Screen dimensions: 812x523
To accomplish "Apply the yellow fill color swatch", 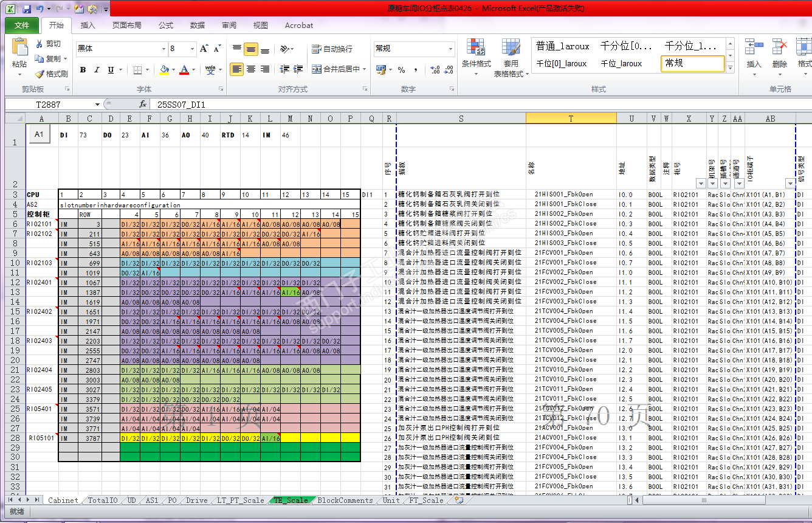I will tap(163, 70).
